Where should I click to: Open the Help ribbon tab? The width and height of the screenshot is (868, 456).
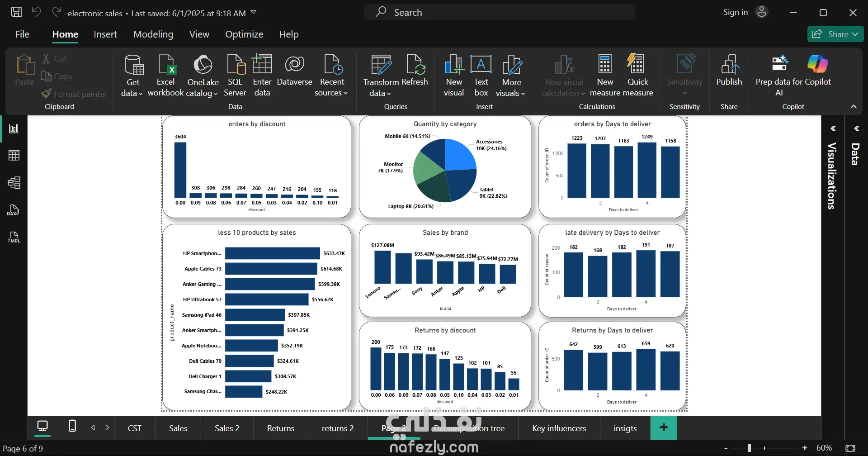point(289,34)
